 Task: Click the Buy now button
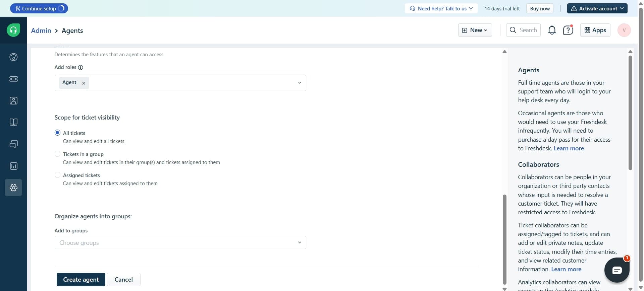[540, 8]
